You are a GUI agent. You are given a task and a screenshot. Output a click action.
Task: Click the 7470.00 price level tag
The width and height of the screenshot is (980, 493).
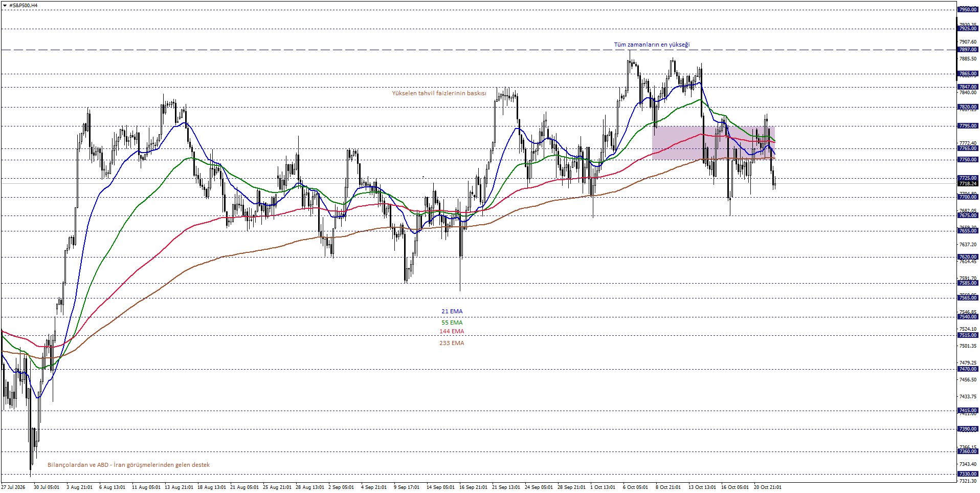point(968,369)
